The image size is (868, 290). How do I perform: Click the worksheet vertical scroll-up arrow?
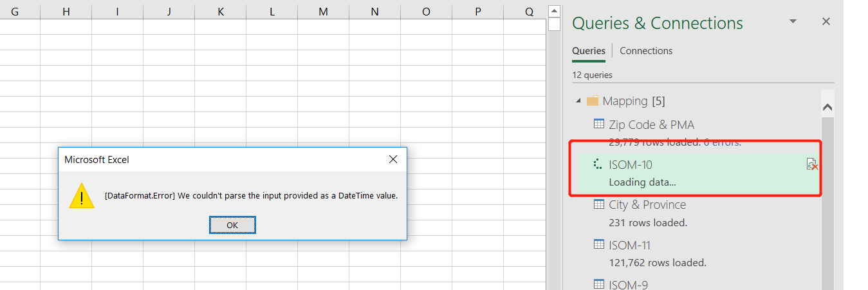(x=554, y=11)
